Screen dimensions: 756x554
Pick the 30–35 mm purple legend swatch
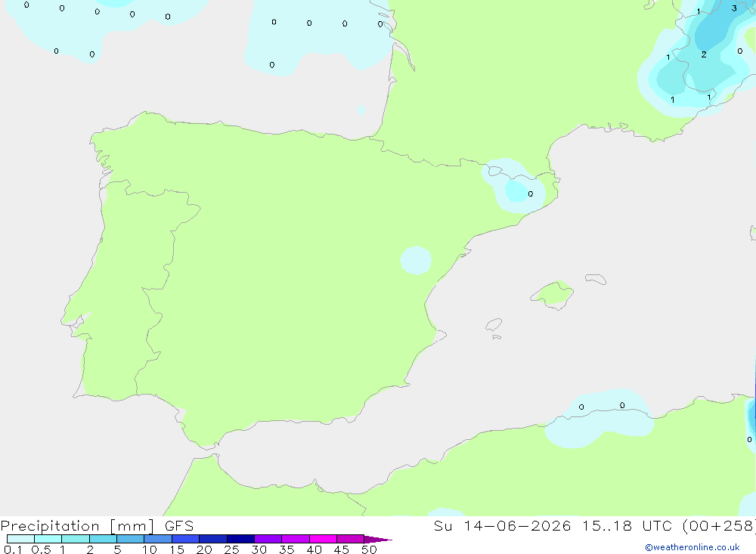(268, 539)
